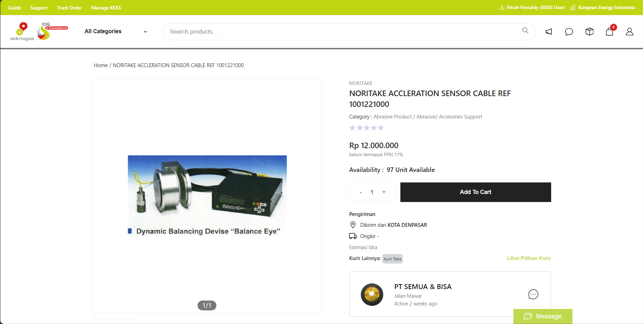Viewport: 644px width, 324px height.
Task: Click PT SEMUA & BISA store avatar
Action: tap(372, 295)
